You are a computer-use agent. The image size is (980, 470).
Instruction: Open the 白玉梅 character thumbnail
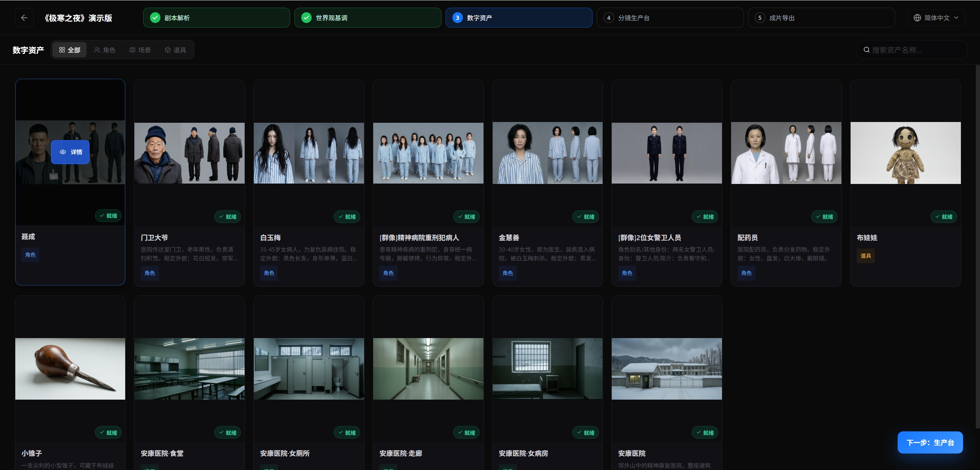(x=309, y=153)
